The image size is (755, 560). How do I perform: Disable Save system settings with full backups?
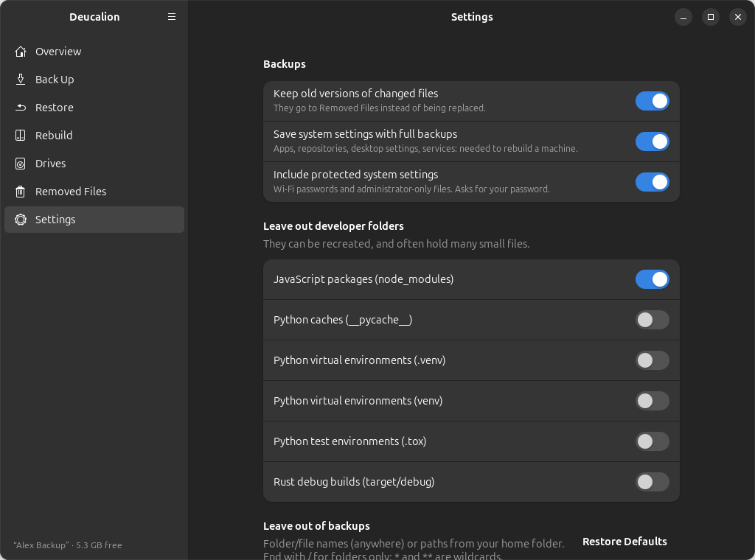tap(652, 141)
